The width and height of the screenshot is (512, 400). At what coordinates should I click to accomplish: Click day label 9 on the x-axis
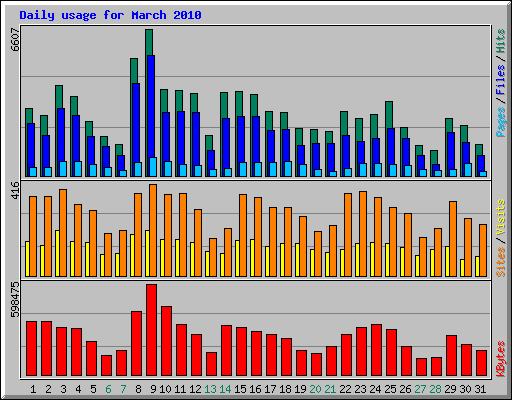(x=153, y=389)
